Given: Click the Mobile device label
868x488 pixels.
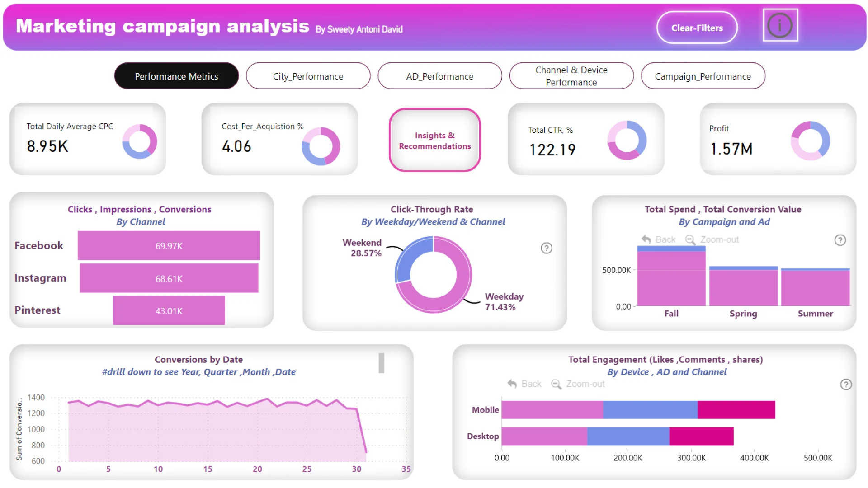Looking at the screenshot, I should pyautogui.click(x=486, y=410).
